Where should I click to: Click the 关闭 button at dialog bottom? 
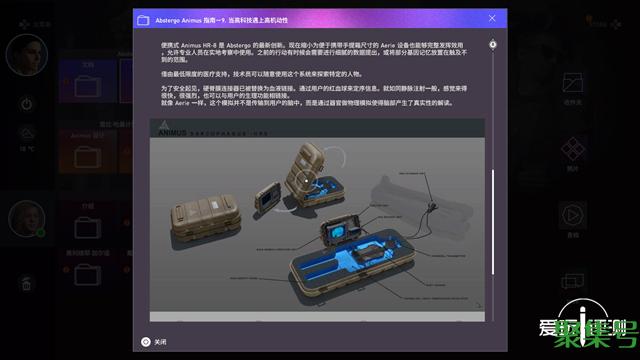(x=154, y=342)
